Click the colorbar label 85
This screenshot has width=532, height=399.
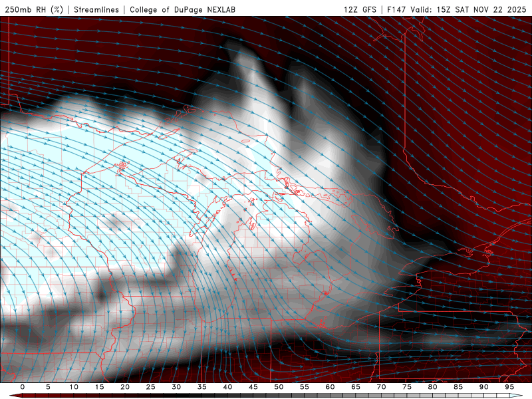coord(458,387)
